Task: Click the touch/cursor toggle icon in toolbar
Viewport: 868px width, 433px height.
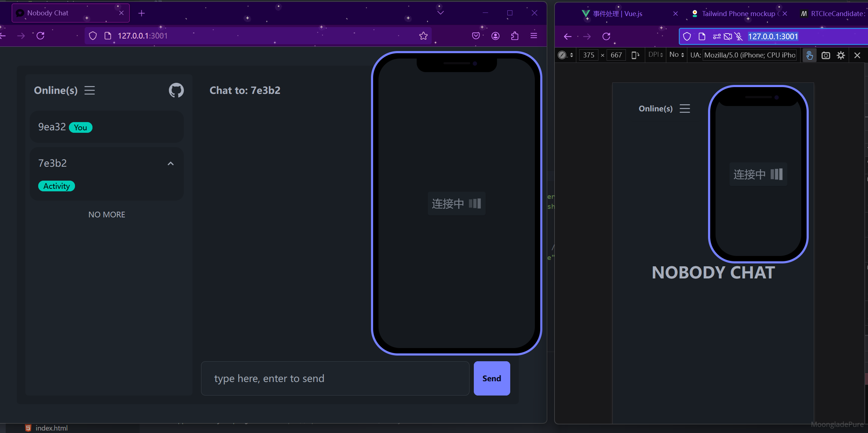Action: coord(810,55)
